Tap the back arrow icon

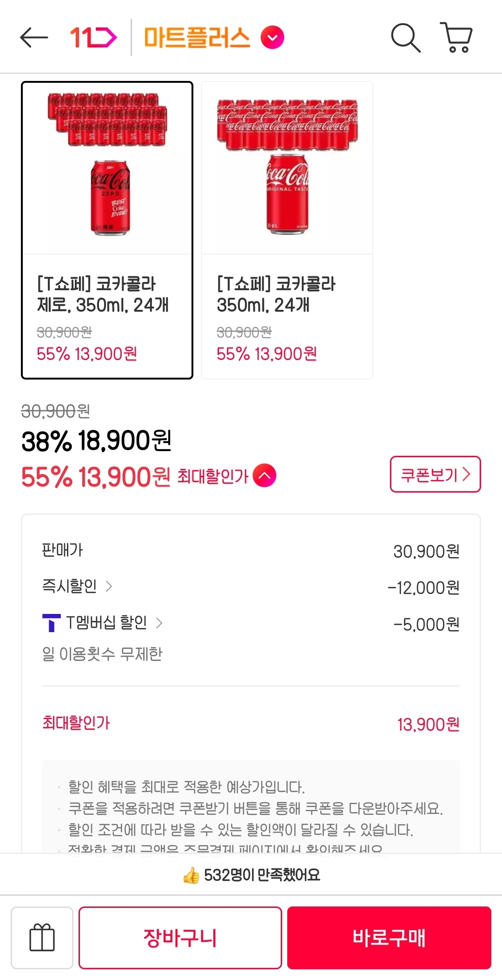point(34,37)
